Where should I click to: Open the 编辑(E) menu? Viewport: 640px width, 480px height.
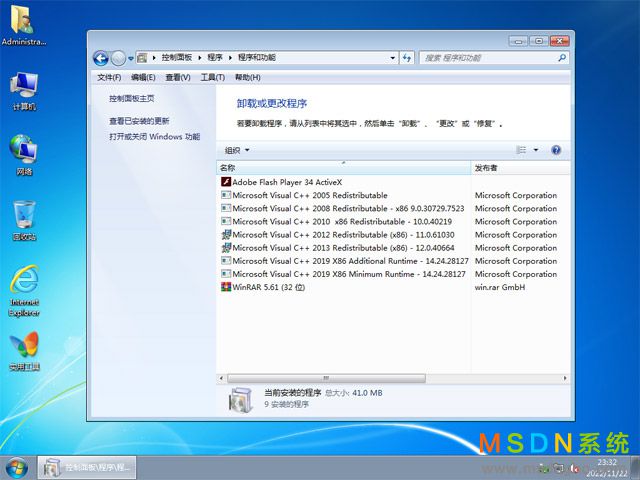(x=143, y=77)
